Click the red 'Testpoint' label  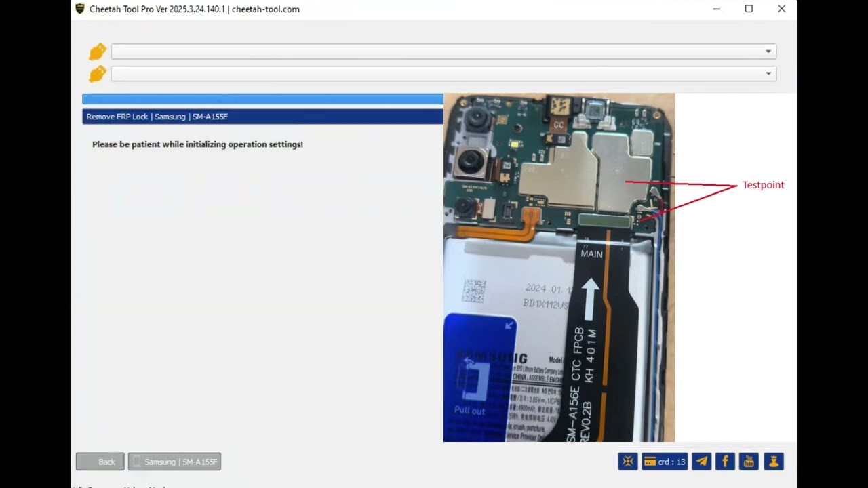point(763,185)
